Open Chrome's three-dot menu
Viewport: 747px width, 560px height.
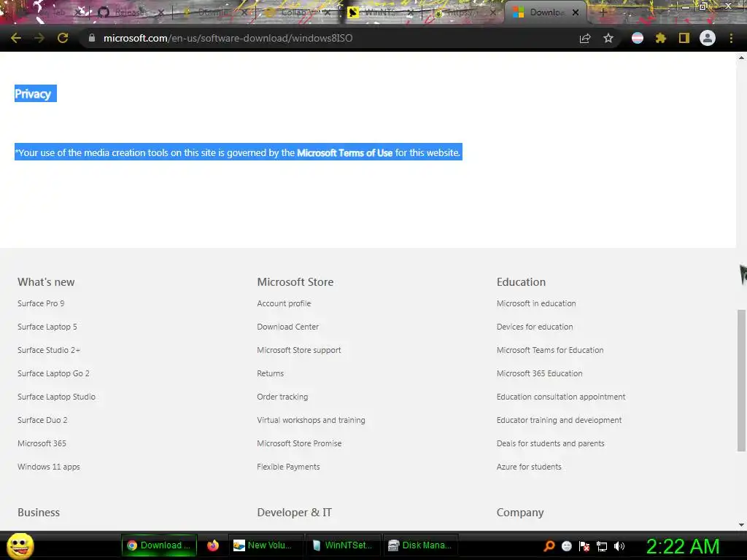(x=731, y=38)
